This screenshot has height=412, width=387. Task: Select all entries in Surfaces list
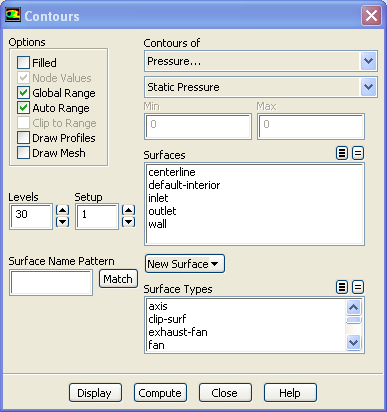(342, 153)
